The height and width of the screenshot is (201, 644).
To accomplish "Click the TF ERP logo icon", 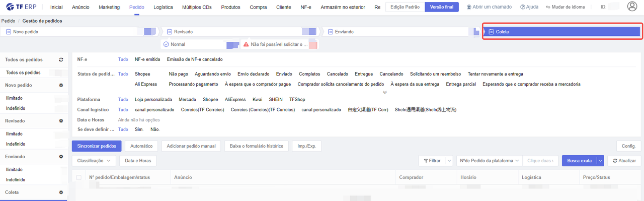I will click(x=11, y=7).
